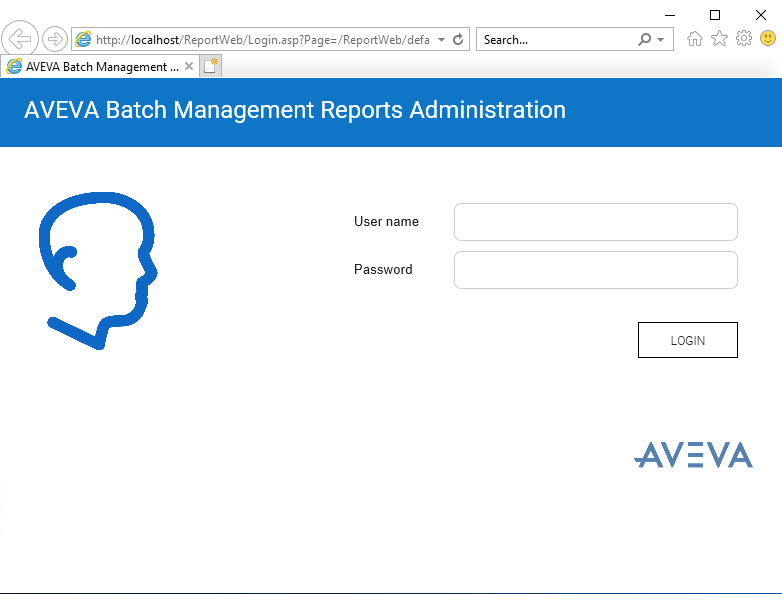Open Favorites star icon
782x594 pixels.
point(719,38)
